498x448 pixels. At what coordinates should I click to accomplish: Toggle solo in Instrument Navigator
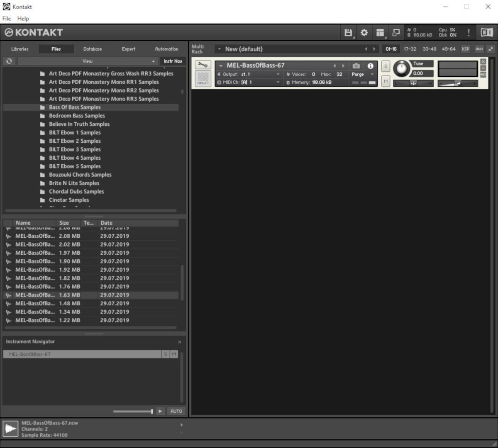click(166, 354)
